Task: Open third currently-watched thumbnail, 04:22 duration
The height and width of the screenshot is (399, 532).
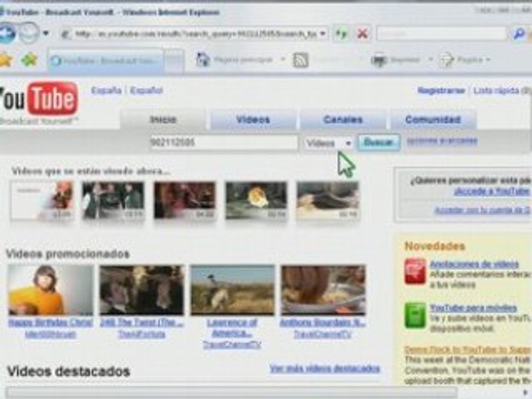Action: (x=185, y=201)
